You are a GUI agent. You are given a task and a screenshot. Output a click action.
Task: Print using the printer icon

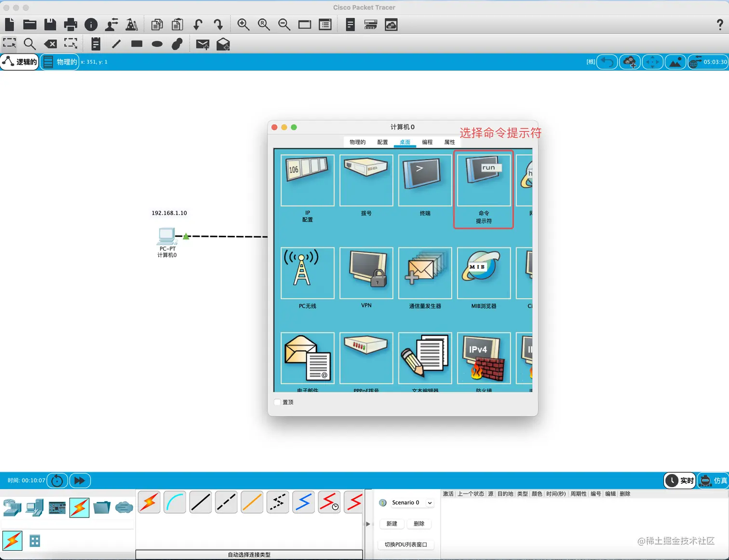tap(70, 24)
